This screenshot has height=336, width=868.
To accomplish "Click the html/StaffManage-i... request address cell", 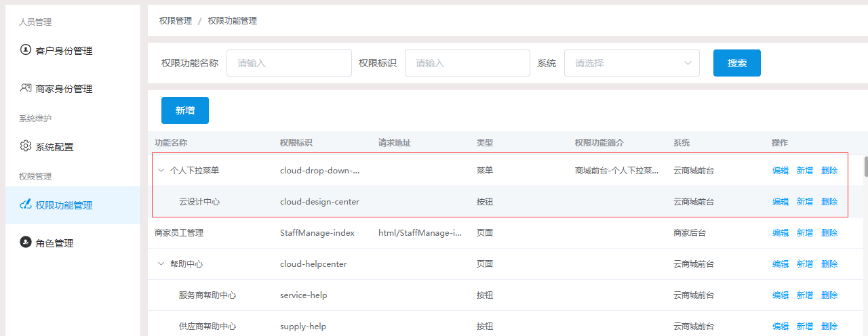I will pyautogui.click(x=420, y=233).
